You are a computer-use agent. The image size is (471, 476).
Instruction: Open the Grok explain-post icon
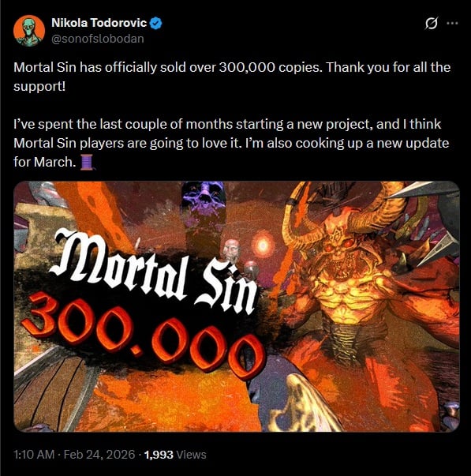click(x=432, y=24)
